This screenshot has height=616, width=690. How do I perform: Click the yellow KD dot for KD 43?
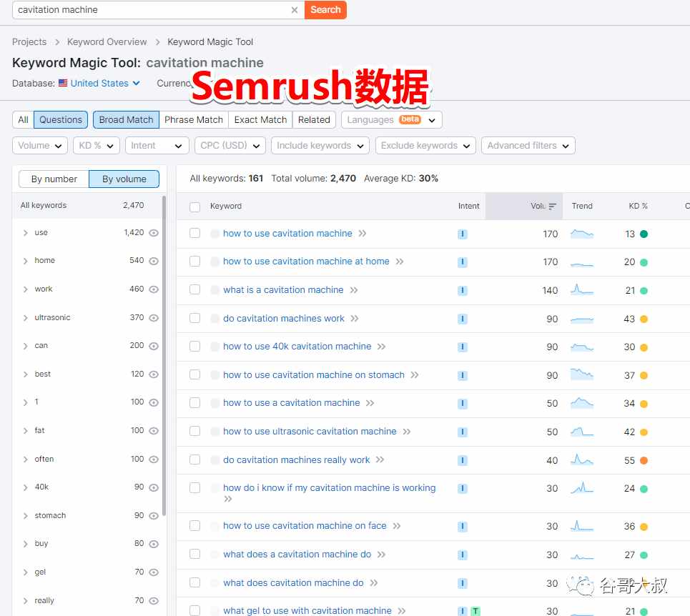coord(644,319)
